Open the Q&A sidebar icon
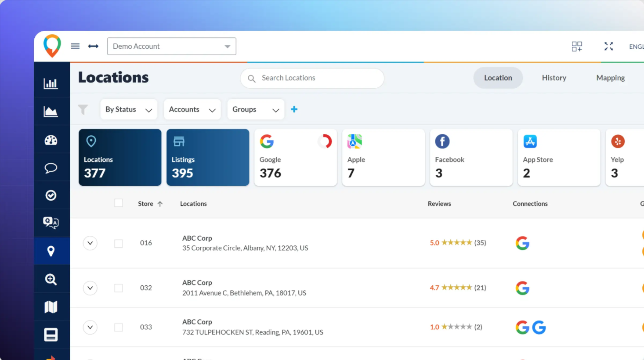This screenshot has height=360, width=644. click(x=51, y=223)
